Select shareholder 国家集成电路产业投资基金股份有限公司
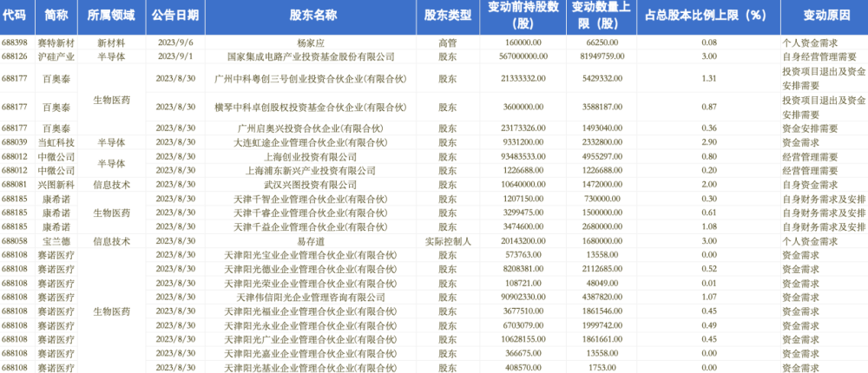The image size is (868, 373). coord(311,56)
